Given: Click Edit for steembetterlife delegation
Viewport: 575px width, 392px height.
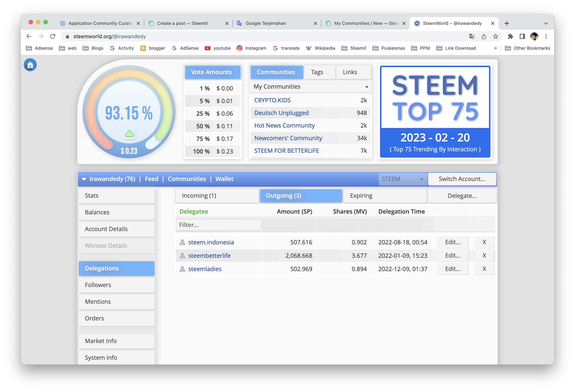Looking at the screenshot, I should coord(452,256).
